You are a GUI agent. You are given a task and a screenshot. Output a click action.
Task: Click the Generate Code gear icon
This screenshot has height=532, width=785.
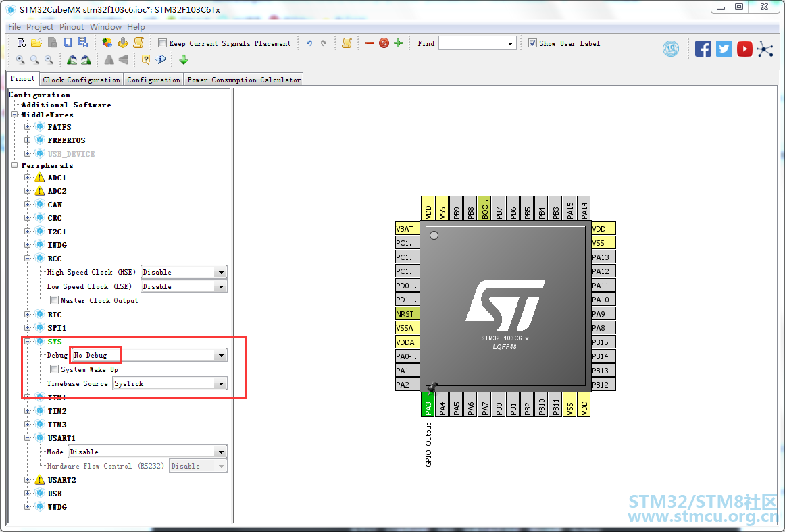pyautogui.click(x=123, y=43)
